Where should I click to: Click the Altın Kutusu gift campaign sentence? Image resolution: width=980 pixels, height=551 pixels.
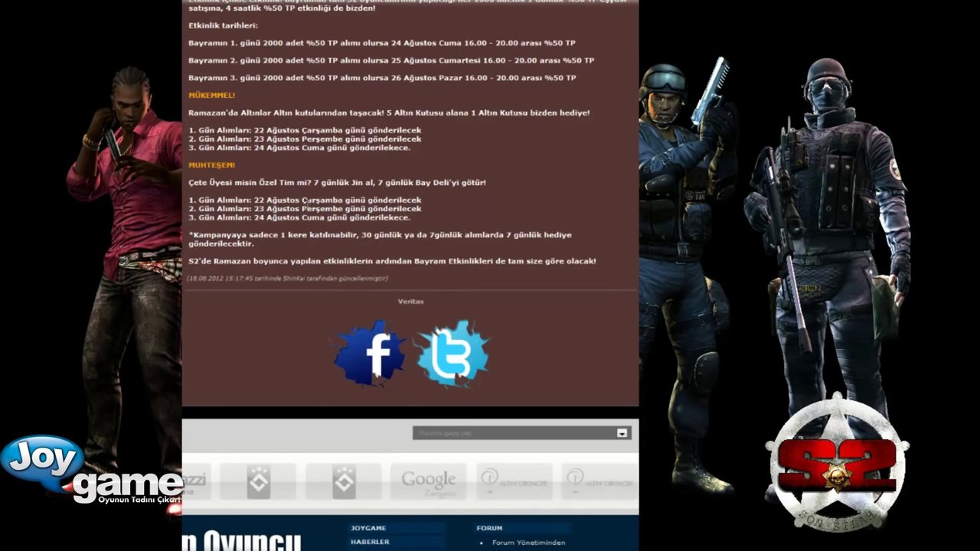(389, 112)
